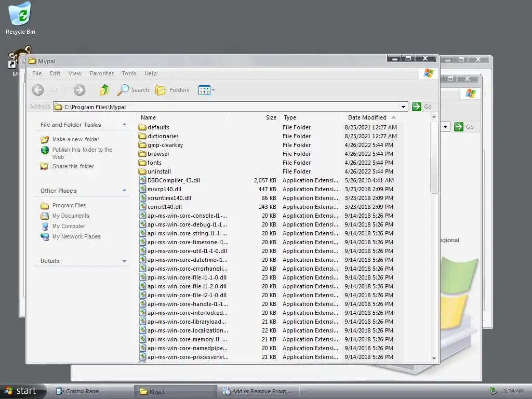
Task: Click api-ms-win-core-libraryload file name
Action: (x=187, y=322)
